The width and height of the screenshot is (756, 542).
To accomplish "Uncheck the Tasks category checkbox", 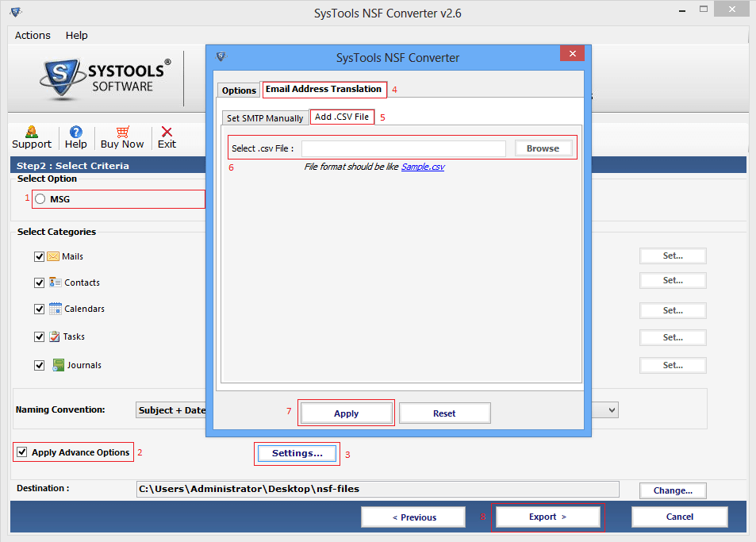I will pos(39,336).
